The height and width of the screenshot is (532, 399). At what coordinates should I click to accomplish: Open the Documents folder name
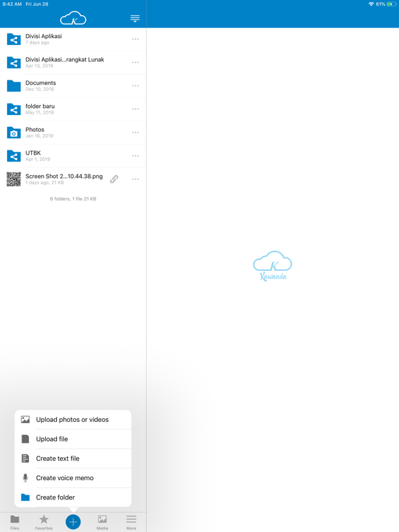(x=41, y=83)
